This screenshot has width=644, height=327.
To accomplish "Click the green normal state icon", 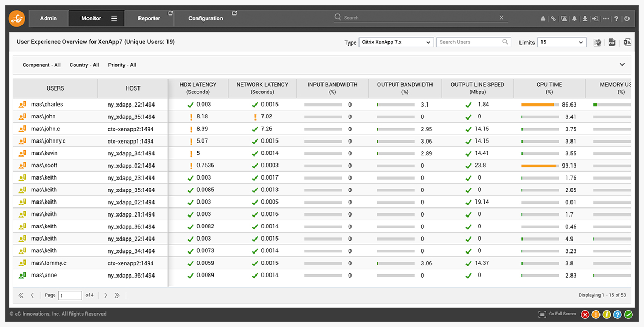I will 628,315.
